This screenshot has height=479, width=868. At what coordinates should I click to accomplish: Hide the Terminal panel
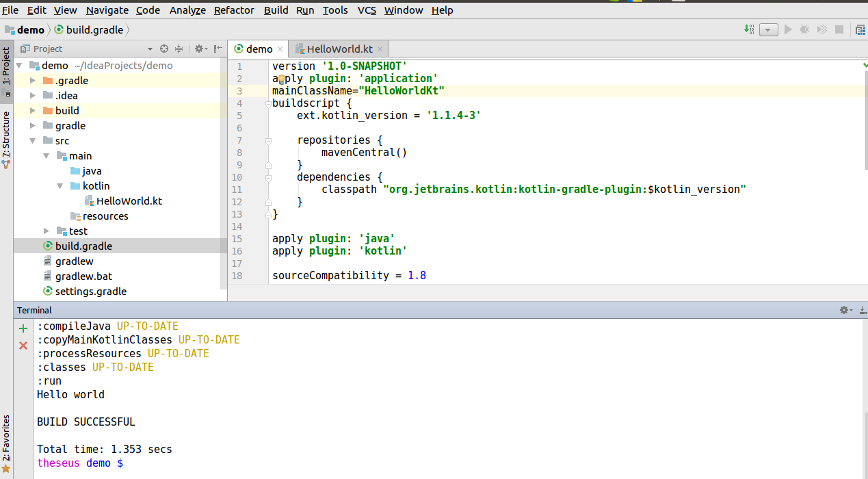863,310
